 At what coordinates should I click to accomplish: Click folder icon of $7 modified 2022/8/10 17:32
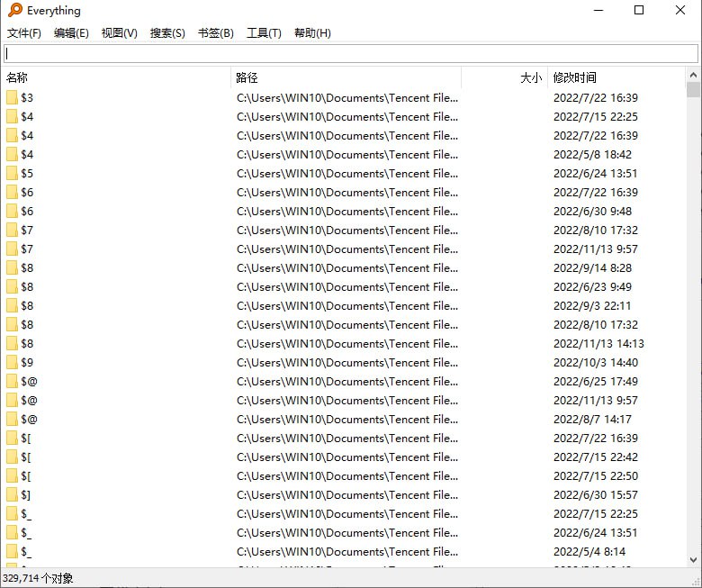12,231
